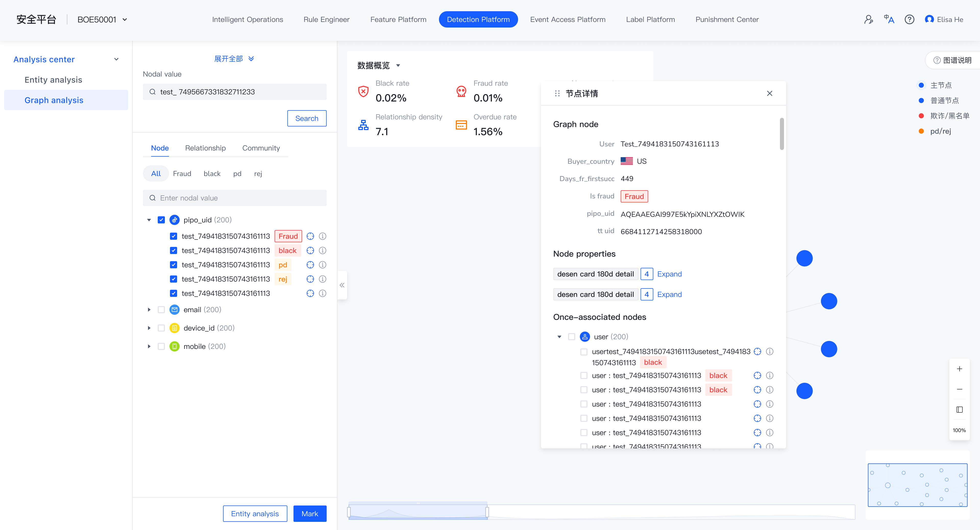Image resolution: width=980 pixels, height=530 pixels.
Task: Click the Enter nodal value filter field
Action: (235, 198)
